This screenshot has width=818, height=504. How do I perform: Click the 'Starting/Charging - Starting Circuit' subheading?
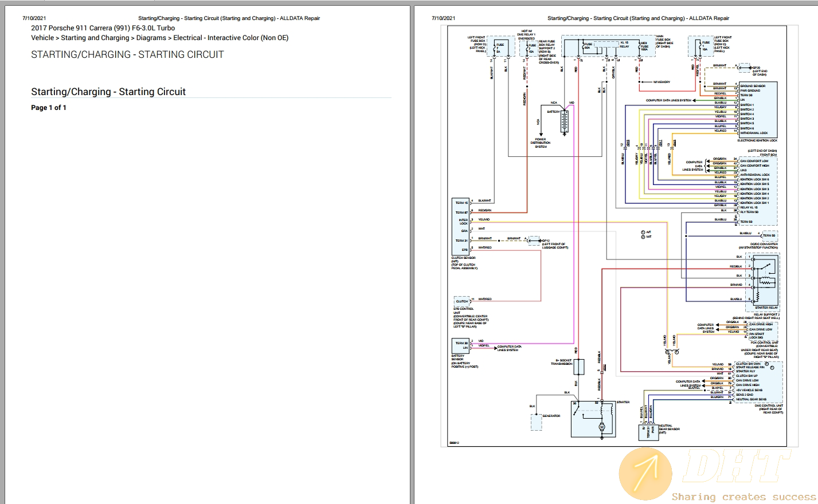(x=108, y=92)
